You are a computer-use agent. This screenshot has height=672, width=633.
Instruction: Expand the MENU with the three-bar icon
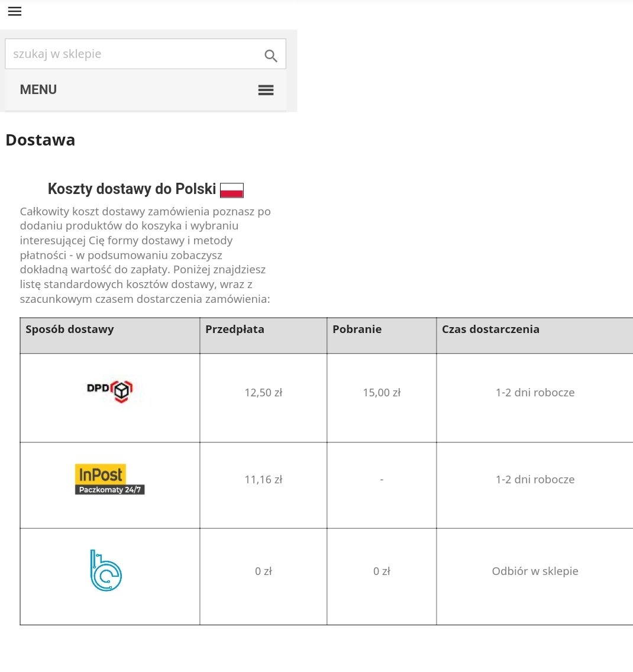(266, 90)
